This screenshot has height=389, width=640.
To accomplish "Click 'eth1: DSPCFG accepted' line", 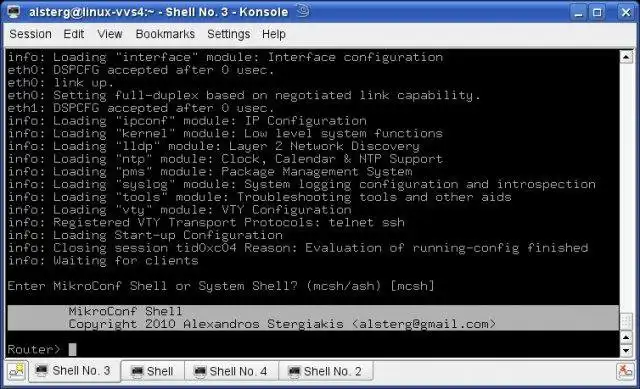I will click(141, 108).
